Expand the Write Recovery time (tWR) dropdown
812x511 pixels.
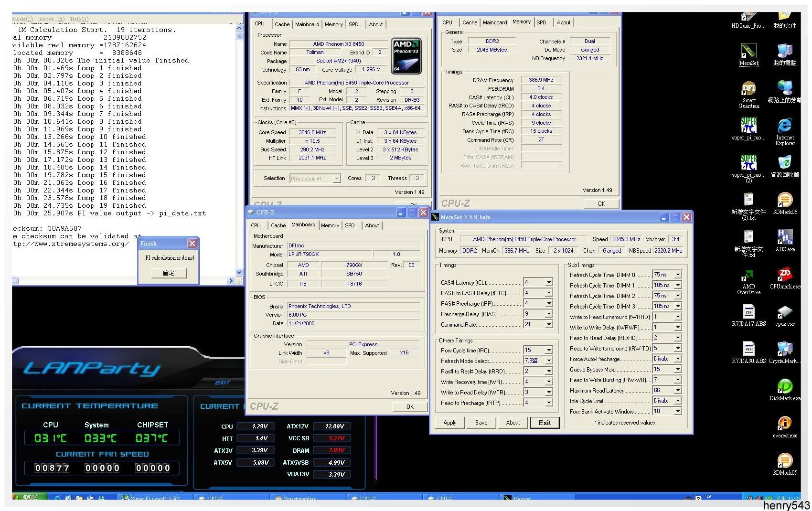(549, 382)
